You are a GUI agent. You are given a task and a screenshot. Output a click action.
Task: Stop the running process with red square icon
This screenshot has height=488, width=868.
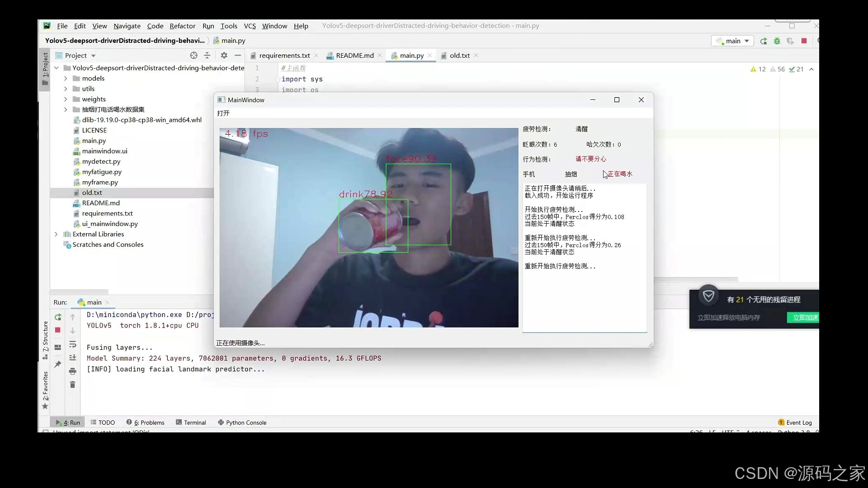pos(58,330)
